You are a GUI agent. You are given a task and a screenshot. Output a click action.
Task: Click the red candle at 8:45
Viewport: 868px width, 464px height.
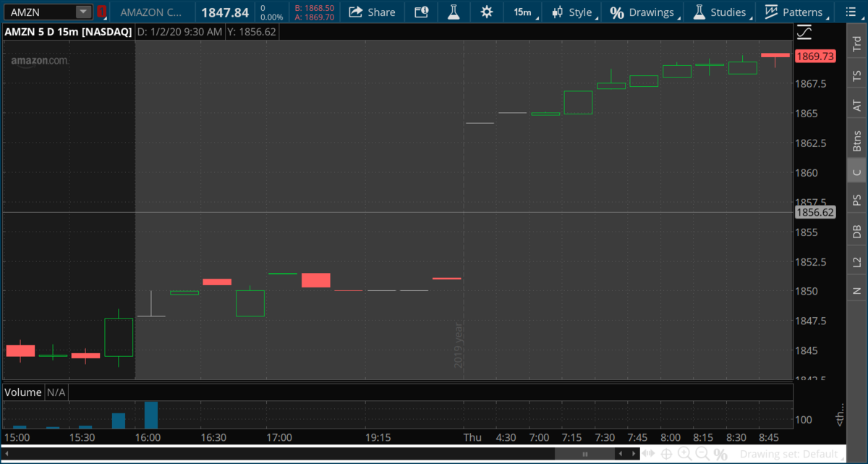775,55
